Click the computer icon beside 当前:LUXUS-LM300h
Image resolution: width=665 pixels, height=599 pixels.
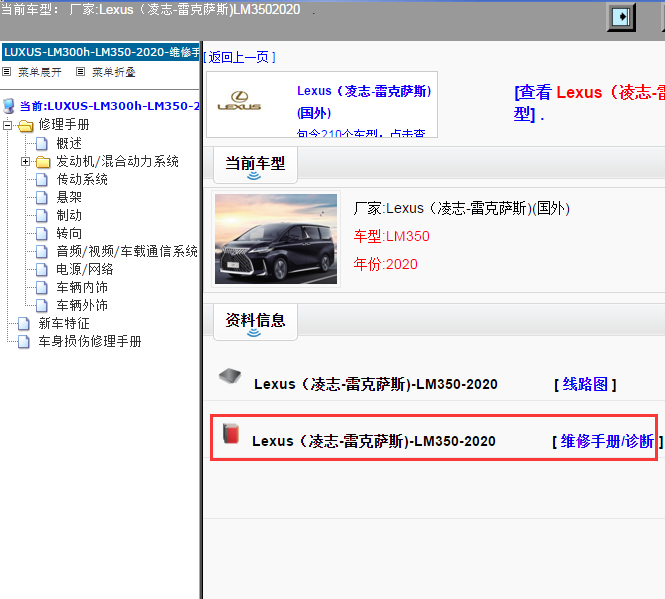(8, 106)
